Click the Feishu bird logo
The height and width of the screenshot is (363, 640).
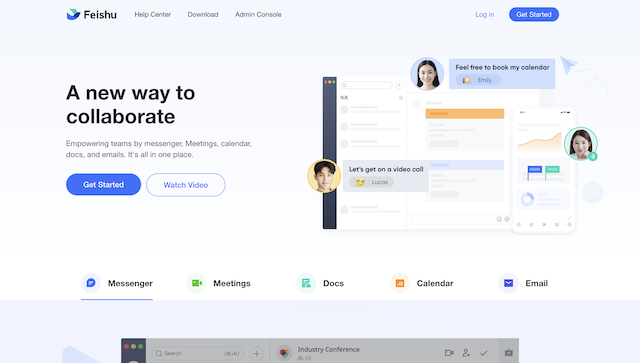73,14
